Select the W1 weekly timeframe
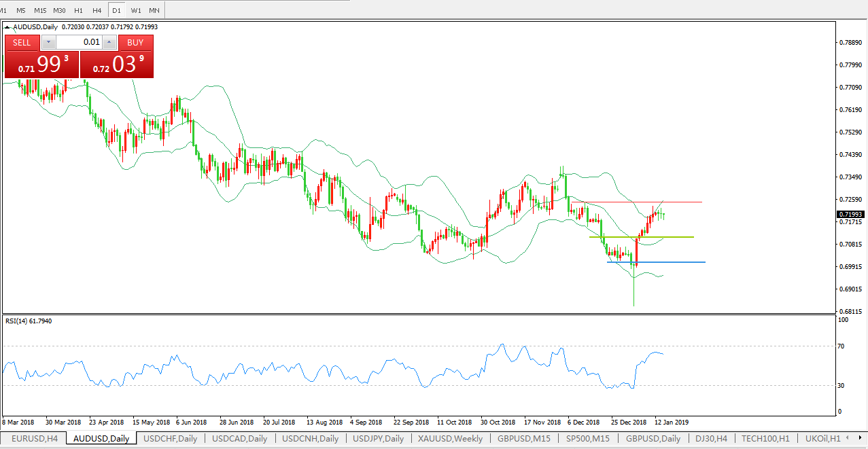Viewport: 868px width, 449px height. tap(136, 10)
